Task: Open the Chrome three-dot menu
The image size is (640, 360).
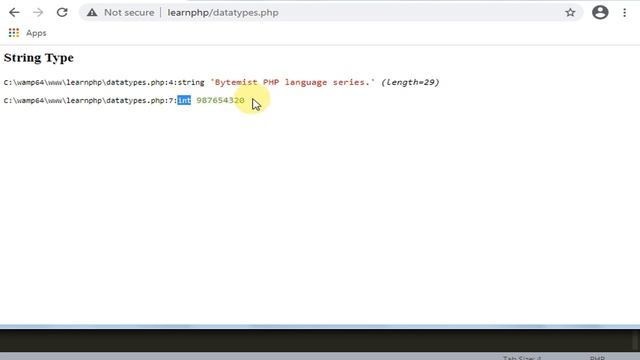Action: click(624, 13)
